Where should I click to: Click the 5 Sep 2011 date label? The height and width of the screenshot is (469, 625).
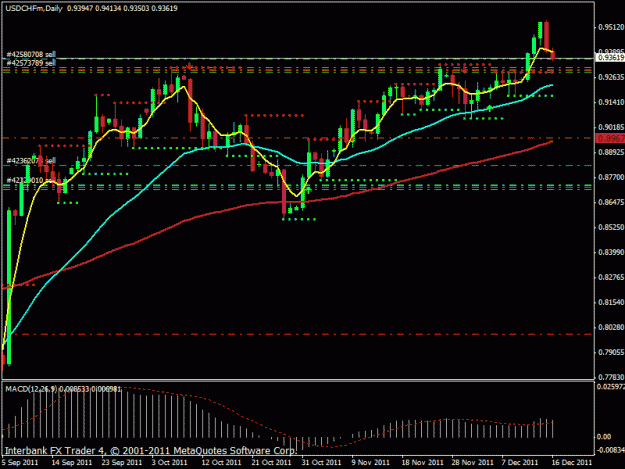pos(20,462)
